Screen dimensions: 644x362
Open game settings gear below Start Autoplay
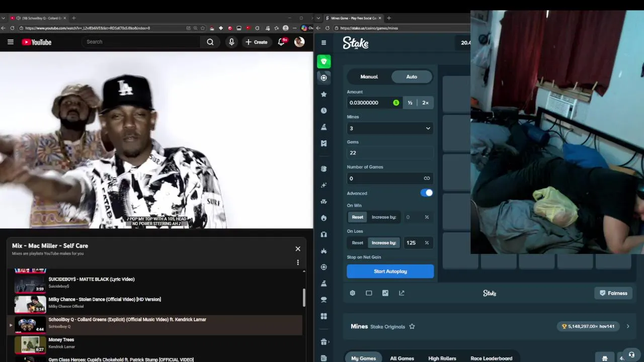353,293
